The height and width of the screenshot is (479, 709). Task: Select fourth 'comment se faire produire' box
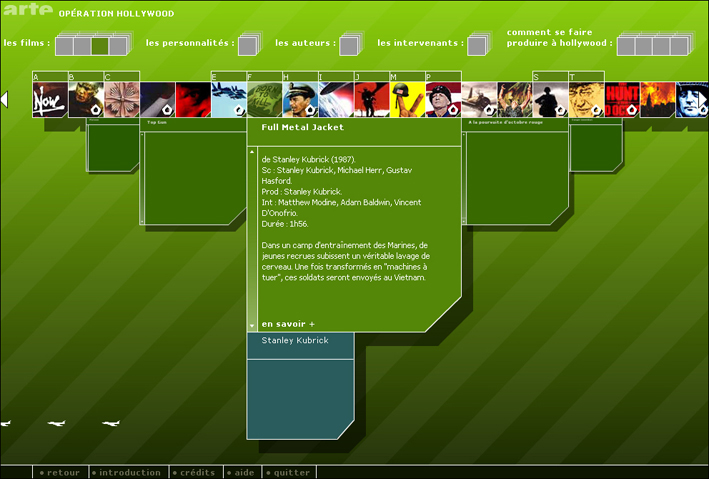pyautogui.click(x=679, y=46)
